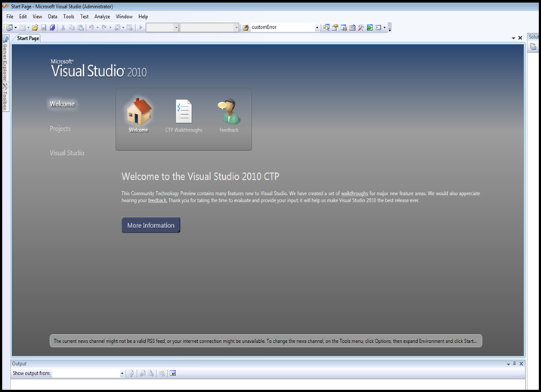Select Welcome in the left navigation

tap(62, 103)
